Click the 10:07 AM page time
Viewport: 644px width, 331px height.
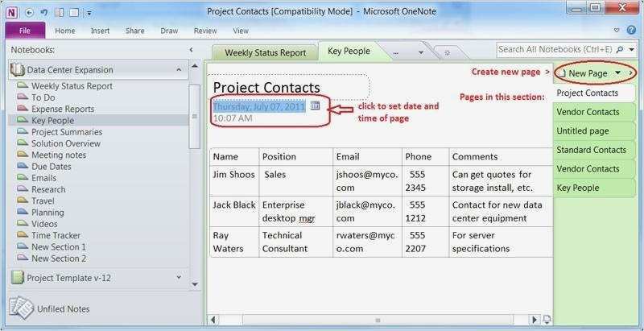(x=233, y=118)
